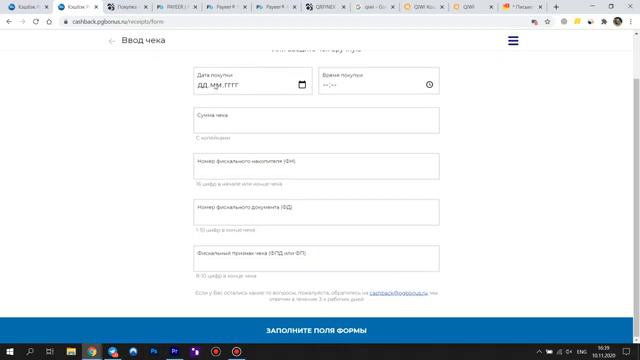Viewport: 640px width, 360px height.
Task: Click the Фискальный признак чека (ФПД) field
Action: [x=316, y=258]
